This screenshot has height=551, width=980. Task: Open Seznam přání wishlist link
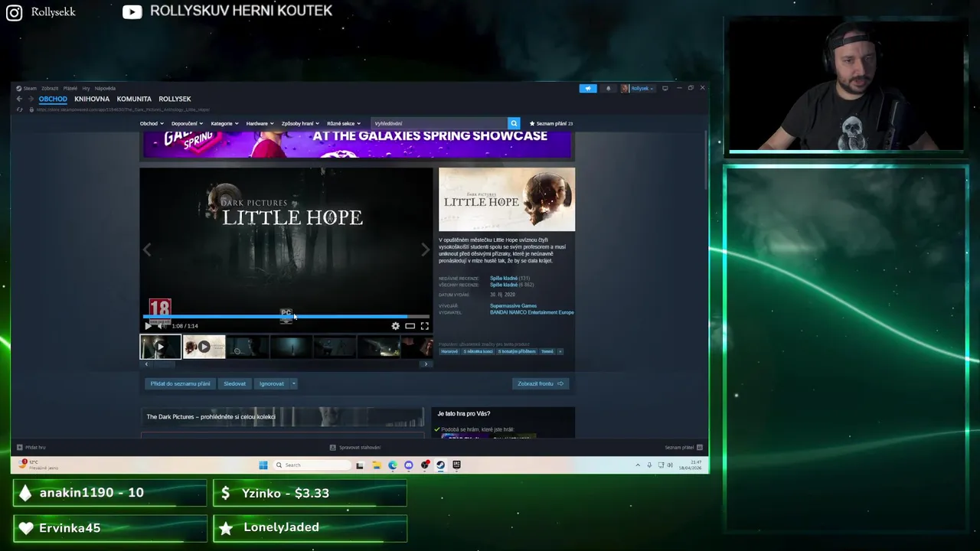coord(551,123)
